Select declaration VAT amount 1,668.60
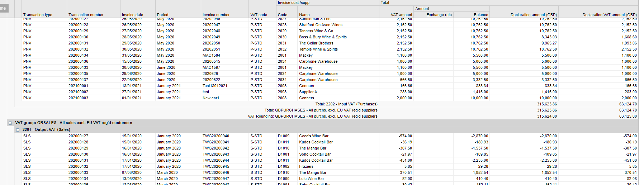 click(629, 37)
